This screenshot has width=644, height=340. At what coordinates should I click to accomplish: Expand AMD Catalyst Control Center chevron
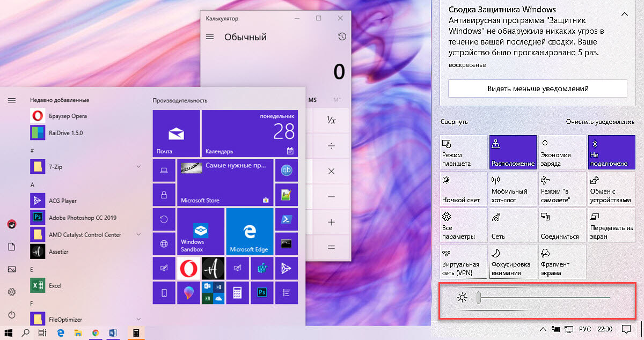[138, 234]
